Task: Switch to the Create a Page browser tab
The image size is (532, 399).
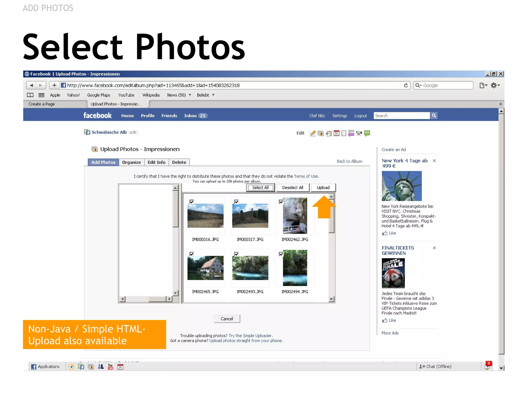Action: tap(55, 104)
